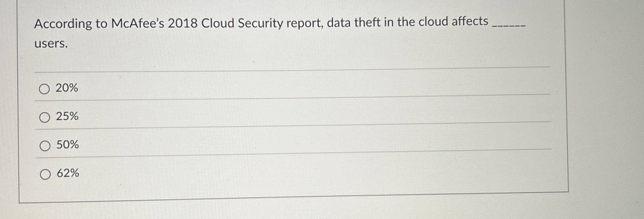Select the 20% radio button
This screenshot has width=644, height=219.
click(45, 89)
